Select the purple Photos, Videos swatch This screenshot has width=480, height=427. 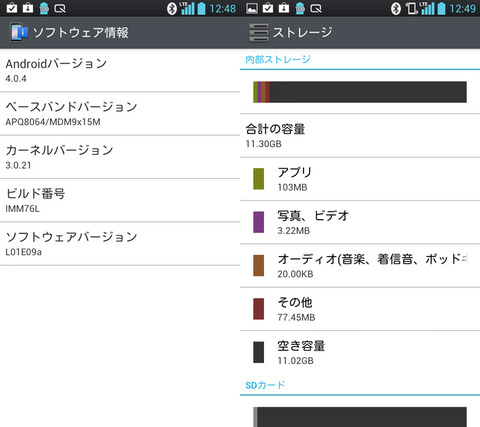(x=259, y=222)
